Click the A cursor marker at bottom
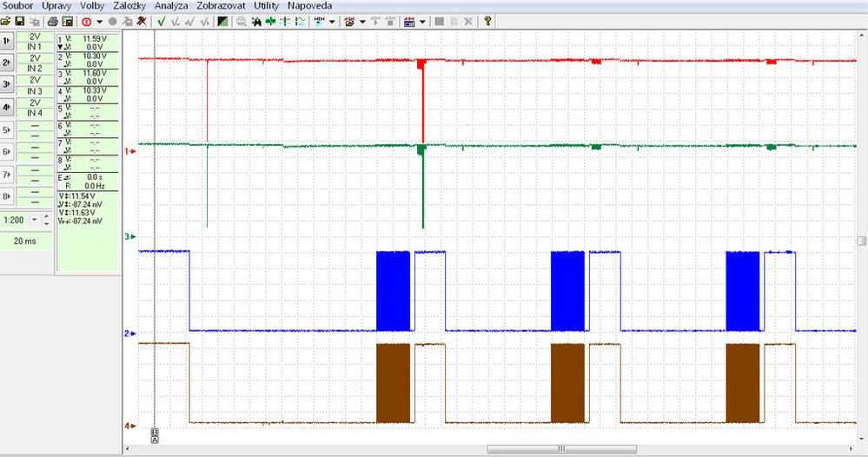868x457 pixels. pyautogui.click(x=155, y=440)
